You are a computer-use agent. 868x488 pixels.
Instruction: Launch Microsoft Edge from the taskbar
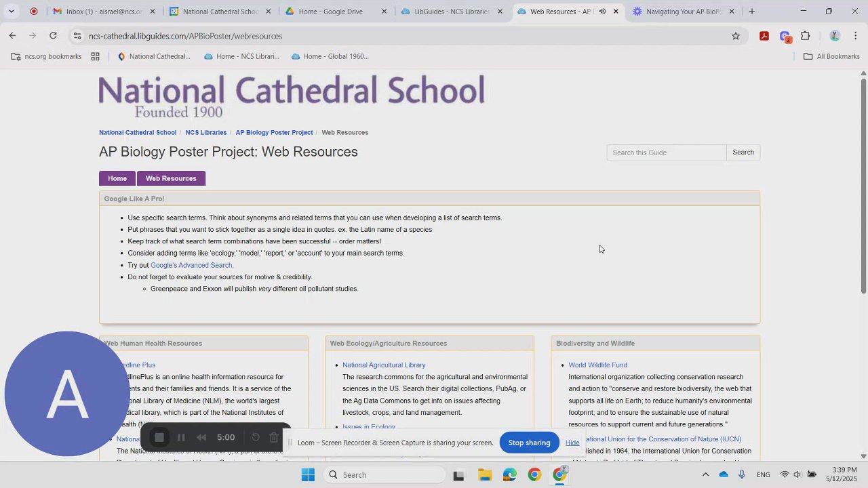509,474
